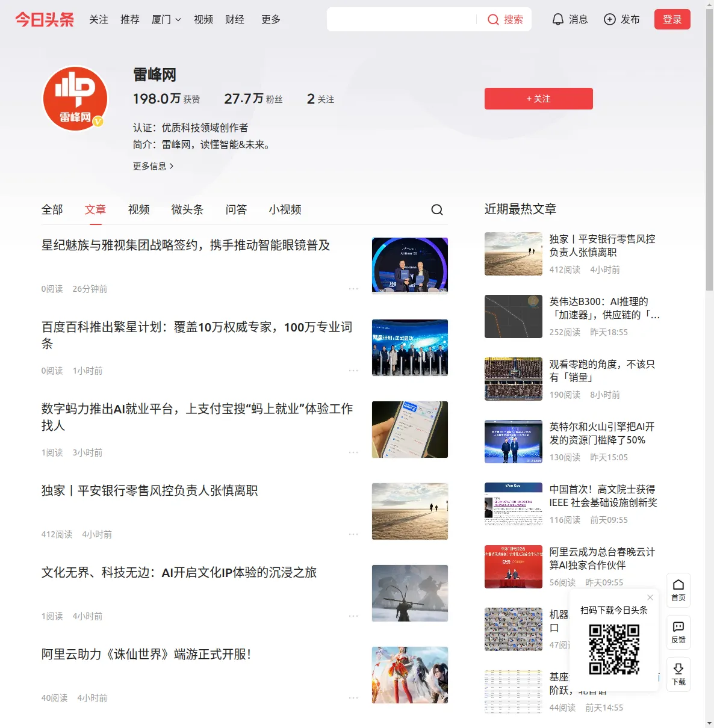Switch to the 视频 content tab
The image size is (714, 728).
pos(139,209)
